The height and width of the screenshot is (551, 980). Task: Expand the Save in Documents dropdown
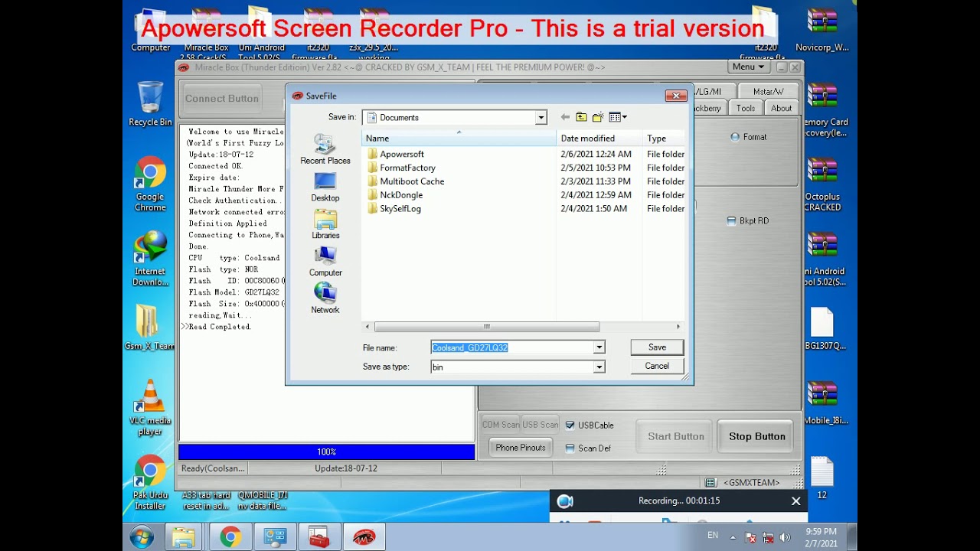(x=541, y=117)
